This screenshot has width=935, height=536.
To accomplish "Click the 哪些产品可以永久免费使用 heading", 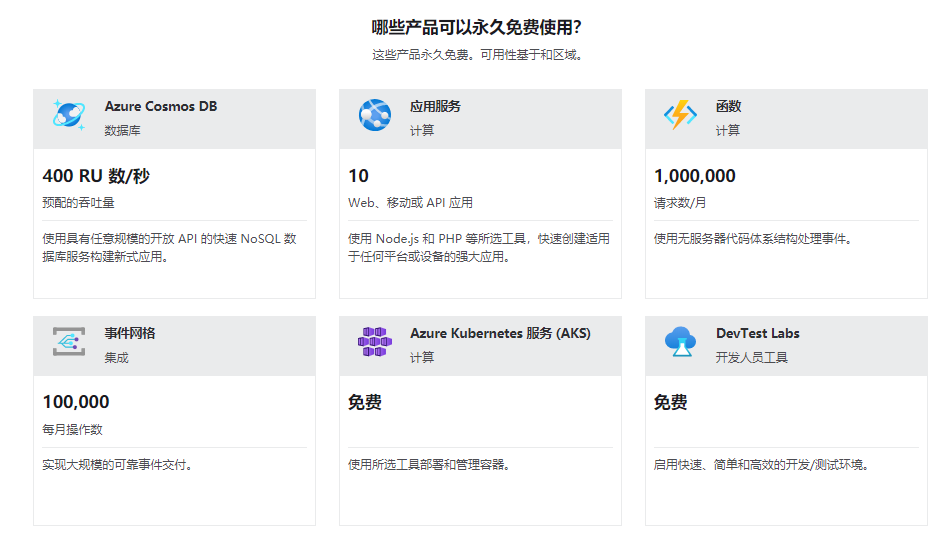I will [476, 27].
